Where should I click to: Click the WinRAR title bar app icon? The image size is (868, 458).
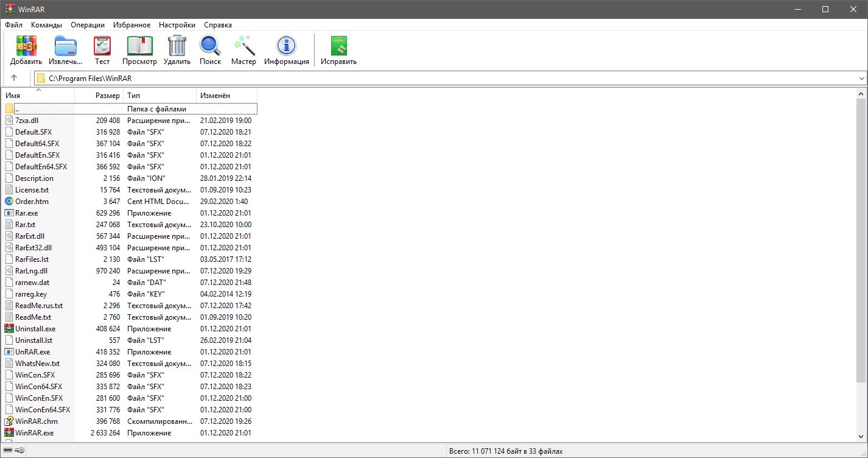(10, 9)
